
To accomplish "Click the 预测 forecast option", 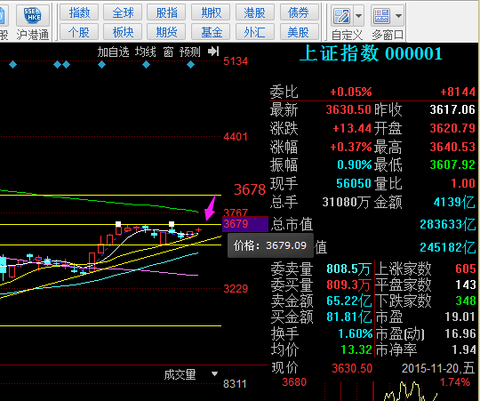I will [x=190, y=52].
